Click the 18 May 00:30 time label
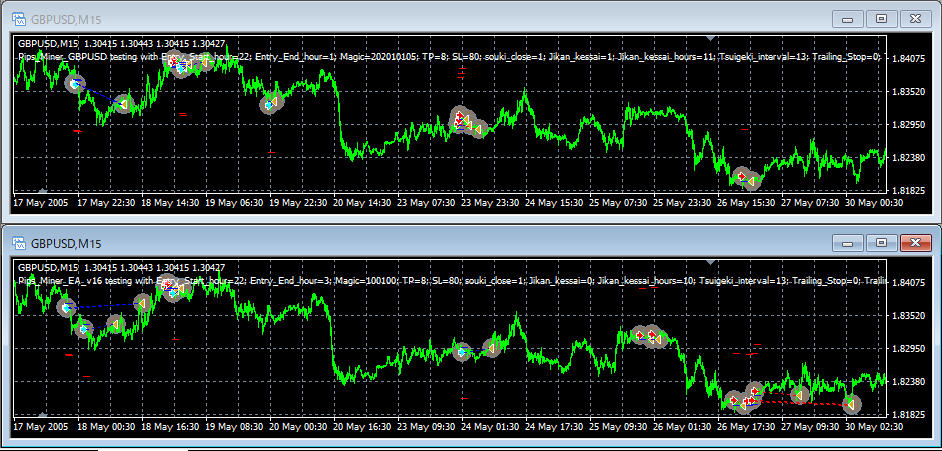The height and width of the screenshot is (451, 942). (x=106, y=427)
